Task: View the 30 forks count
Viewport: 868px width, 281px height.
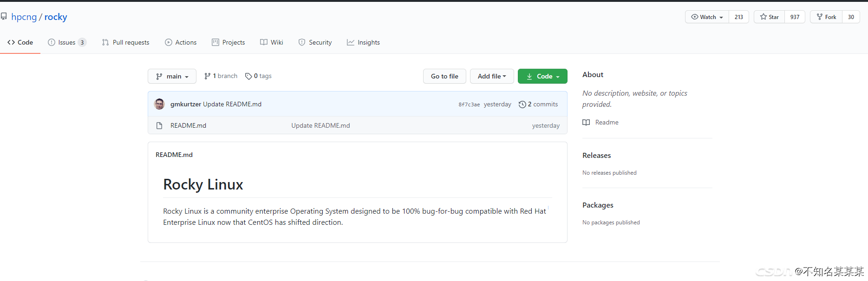Action: pyautogui.click(x=851, y=17)
